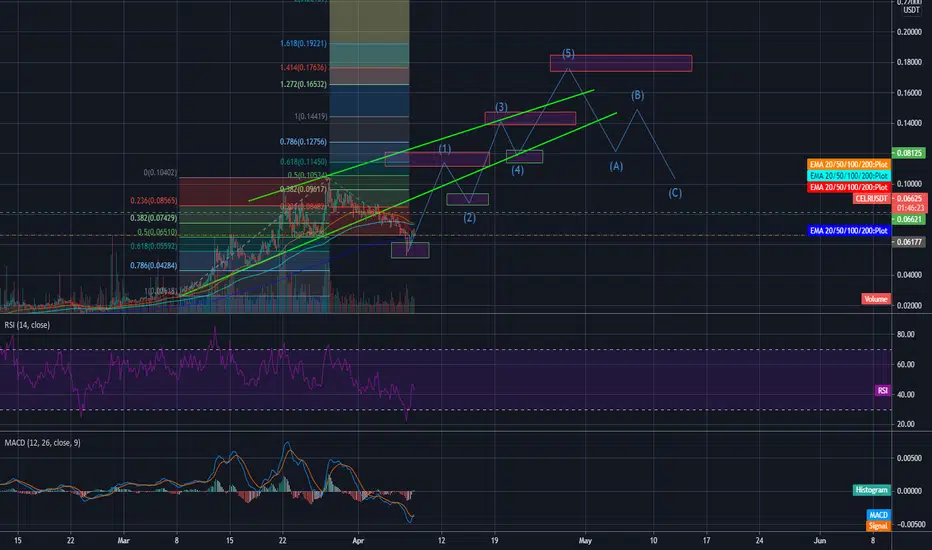Click the 1.272(0.16532) Fibonacci level label
Viewport: 932px width, 550px height.
point(303,84)
